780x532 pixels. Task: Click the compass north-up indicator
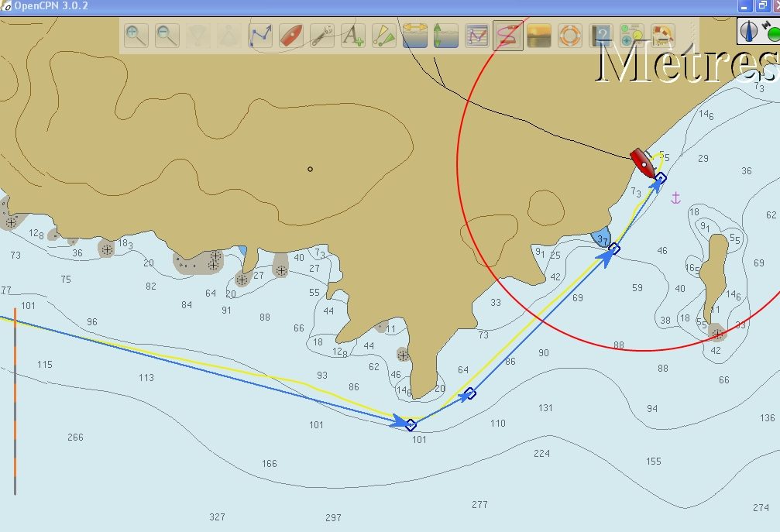coord(751,30)
